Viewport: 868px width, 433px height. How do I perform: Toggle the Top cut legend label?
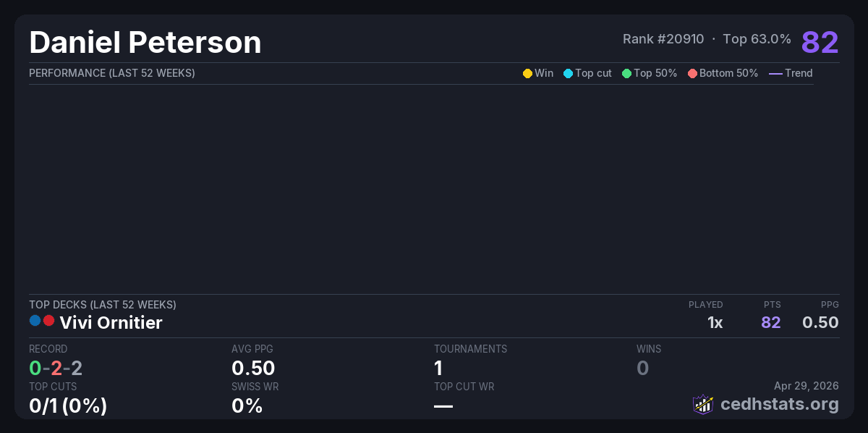pyautogui.click(x=593, y=73)
